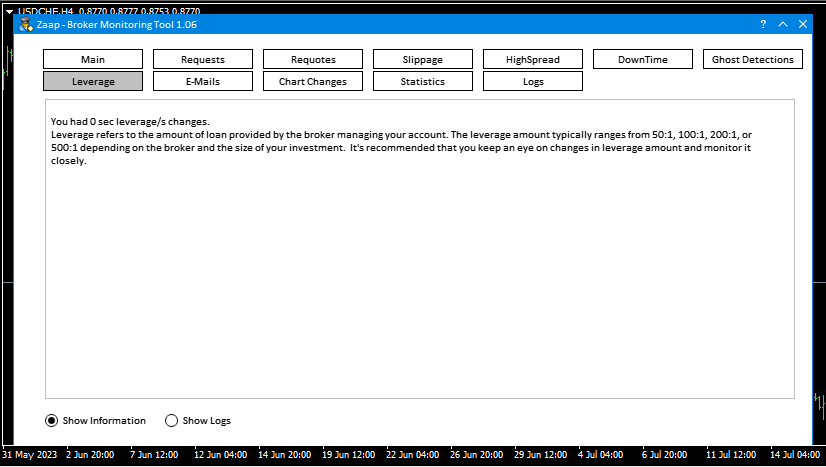Viewport: 826px width, 467px height.
Task: Select the Show Information radio button
Action: 52,421
